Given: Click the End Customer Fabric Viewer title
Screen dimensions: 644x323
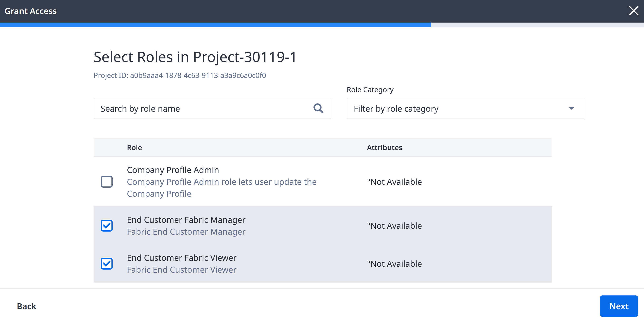Looking at the screenshot, I should click(x=182, y=258).
